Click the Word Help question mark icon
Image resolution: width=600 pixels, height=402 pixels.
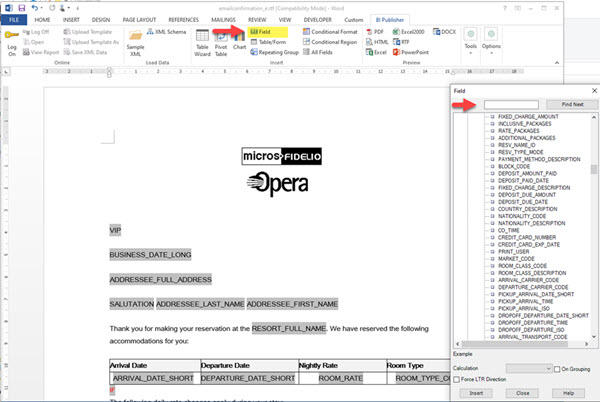[x=505, y=8]
